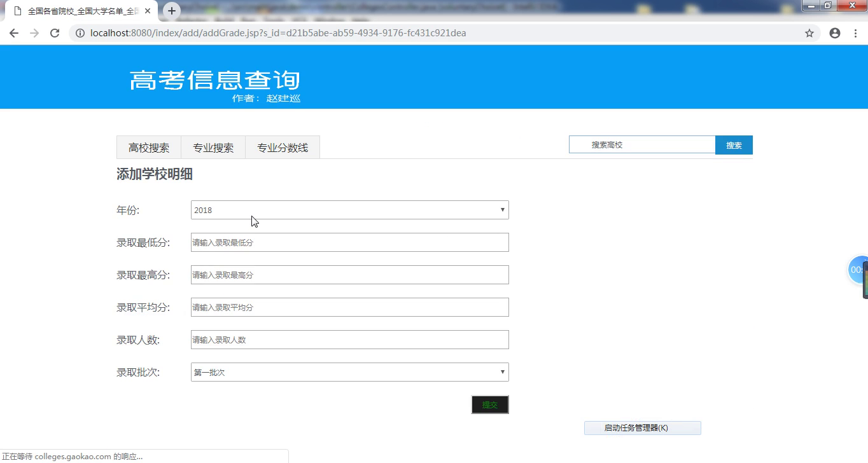Expand the 录取批次 dropdown showing 第一批次

pos(350,372)
